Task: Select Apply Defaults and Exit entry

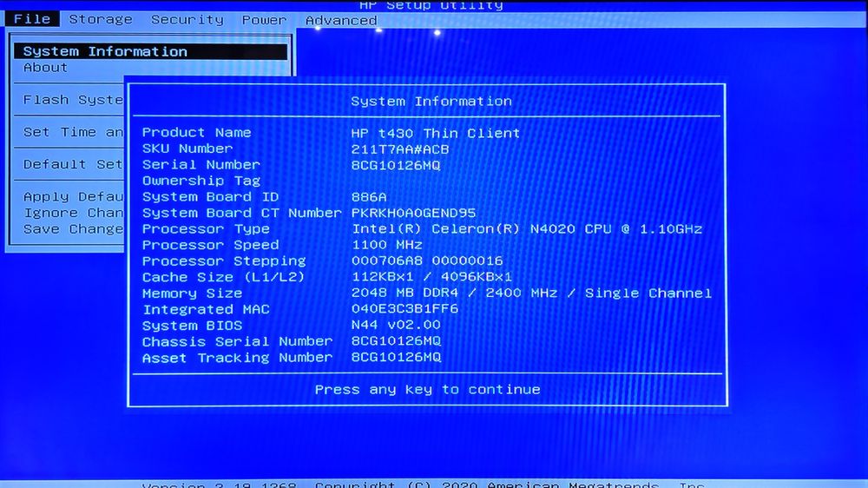Action: pyautogui.click(x=73, y=196)
